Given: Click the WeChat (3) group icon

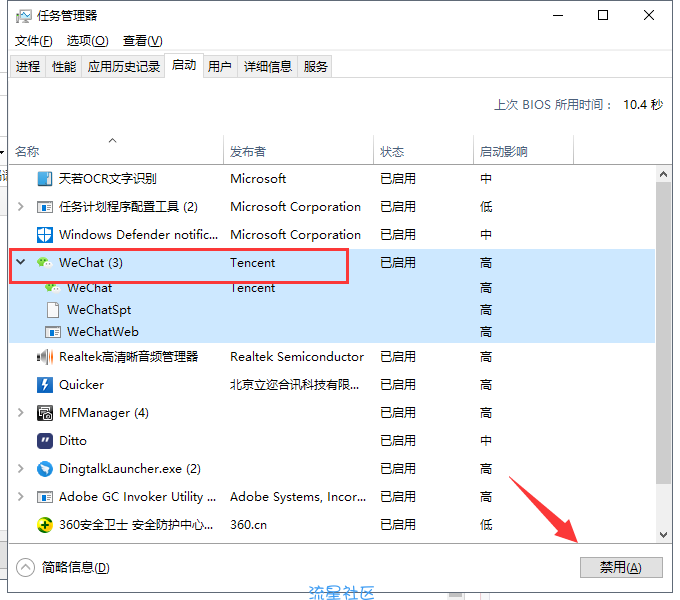Looking at the screenshot, I should [45, 262].
